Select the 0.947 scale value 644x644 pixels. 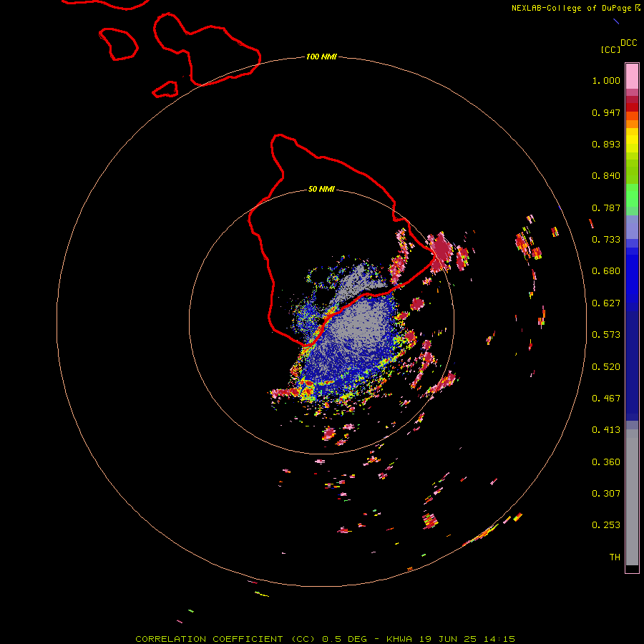tap(606, 112)
